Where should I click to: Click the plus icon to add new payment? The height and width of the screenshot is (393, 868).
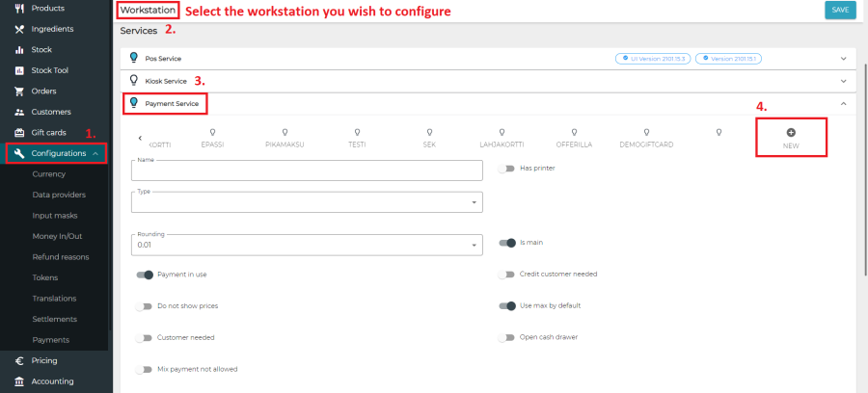tap(791, 132)
